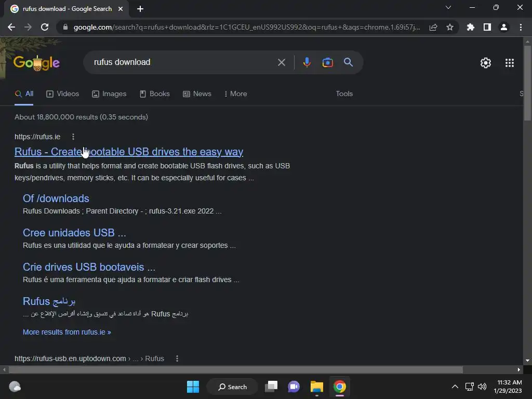The height and width of the screenshot is (399, 532).
Task: Open options for the uptodown.com result
Action: pos(177,358)
